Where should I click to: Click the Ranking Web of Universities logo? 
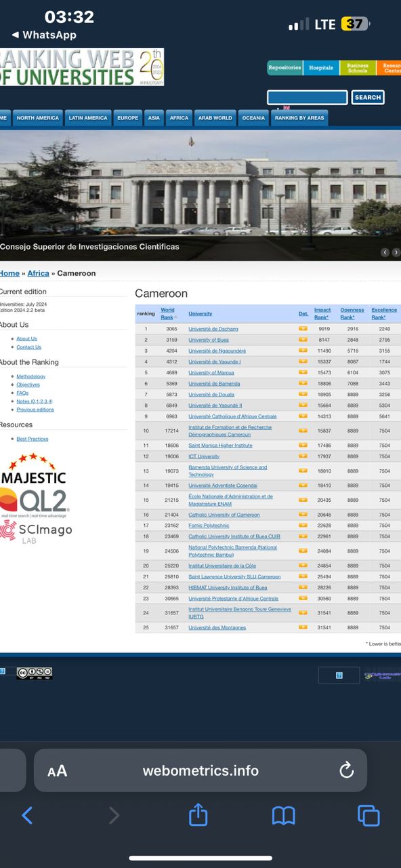[x=81, y=67]
